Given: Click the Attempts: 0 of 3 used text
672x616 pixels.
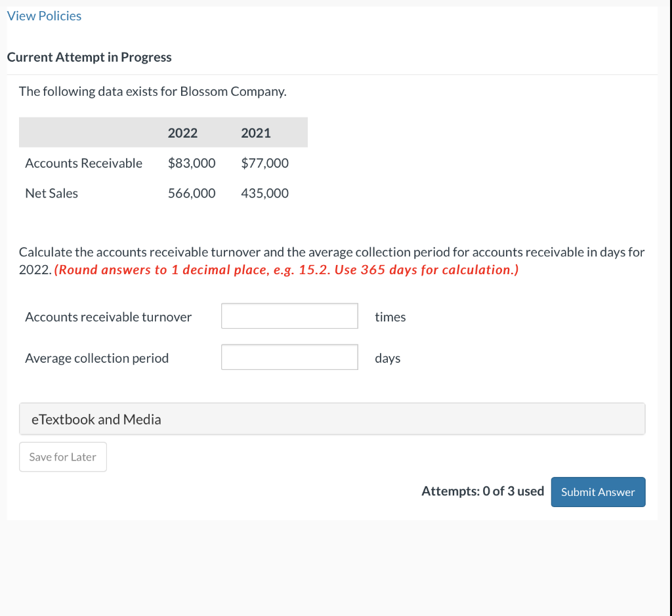Looking at the screenshot, I should 482,491.
